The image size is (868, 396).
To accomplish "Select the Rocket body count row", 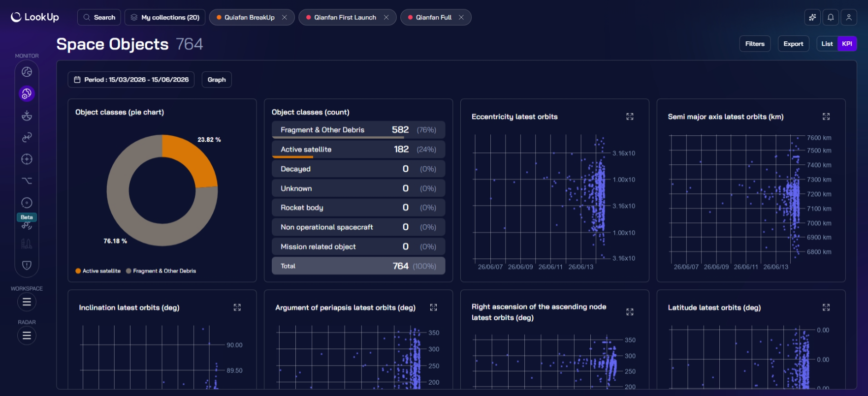I will (358, 208).
